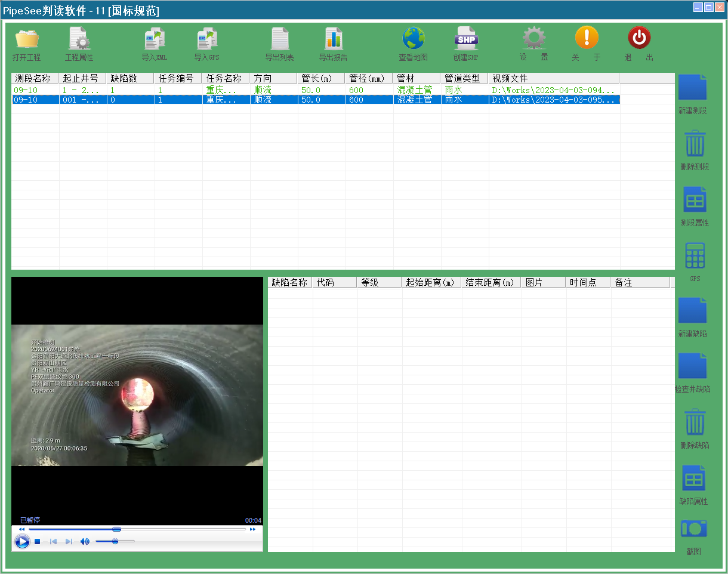Click the video seek progress bar
Image resolution: width=728 pixels, height=574 pixels.
point(137,529)
